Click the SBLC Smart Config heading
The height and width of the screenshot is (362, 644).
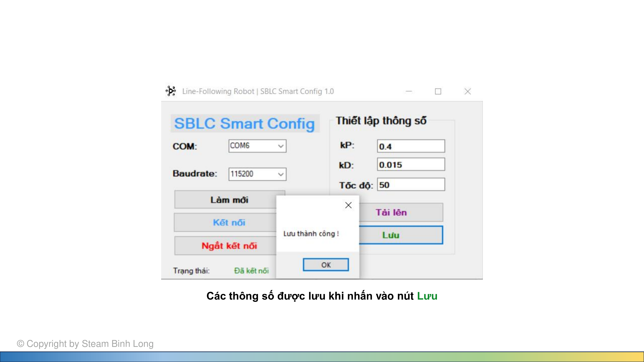click(x=244, y=123)
